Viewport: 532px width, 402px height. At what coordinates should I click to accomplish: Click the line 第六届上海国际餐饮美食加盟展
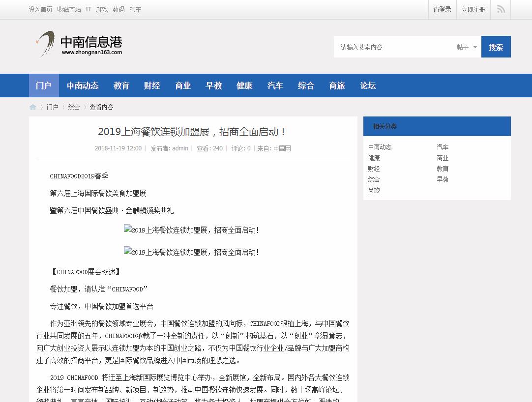98,193
